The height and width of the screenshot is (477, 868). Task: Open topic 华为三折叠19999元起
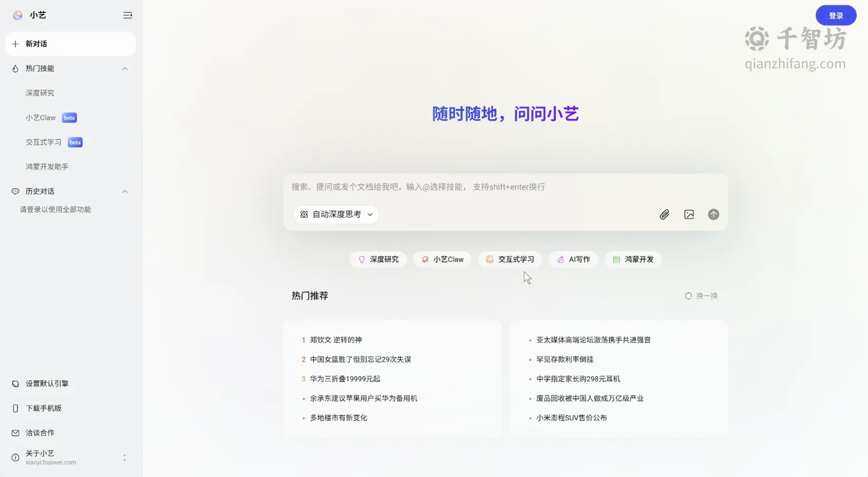[345, 379]
